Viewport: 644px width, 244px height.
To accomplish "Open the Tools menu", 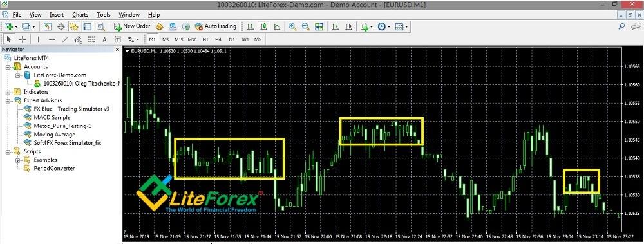I will point(104,15).
